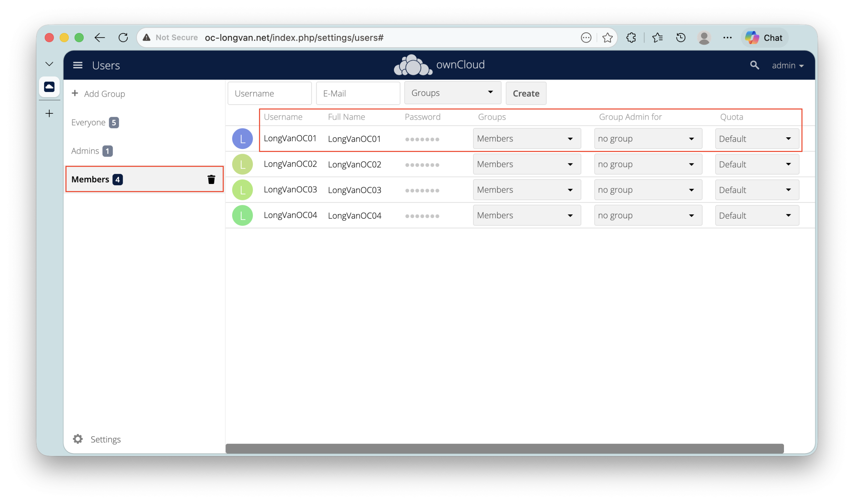Delete the Members group with trash icon
This screenshot has height=504, width=854.
pyautogui.click(x=211, y=179)
